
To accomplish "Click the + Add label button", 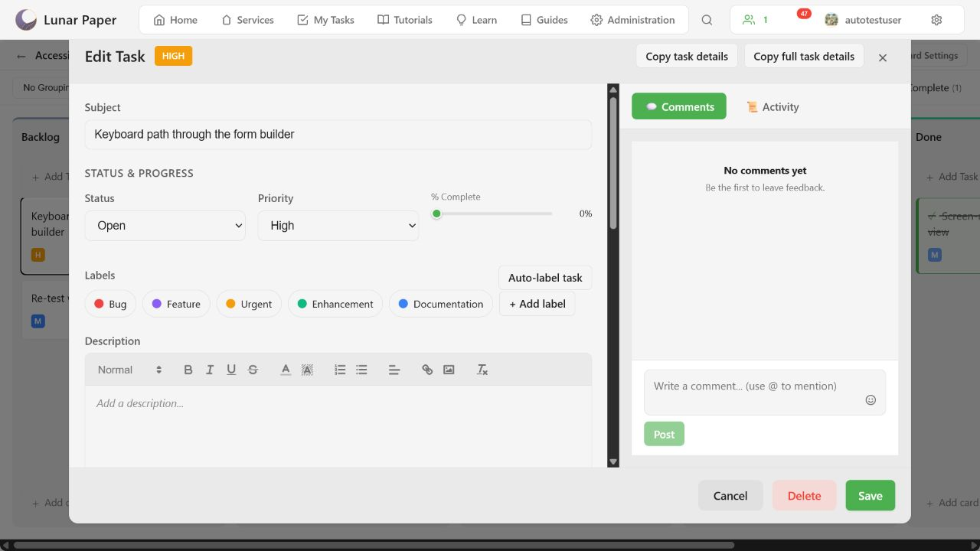I will [537, 304].
